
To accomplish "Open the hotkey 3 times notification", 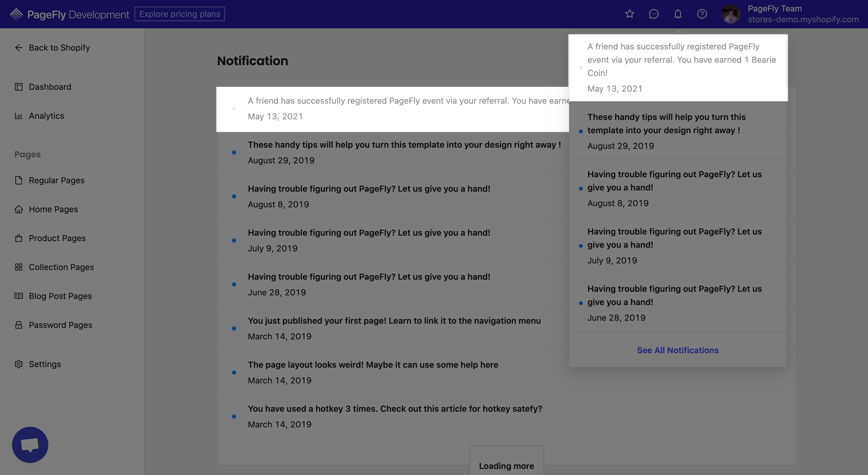I will pyautogui.click(x=506, y=417).
